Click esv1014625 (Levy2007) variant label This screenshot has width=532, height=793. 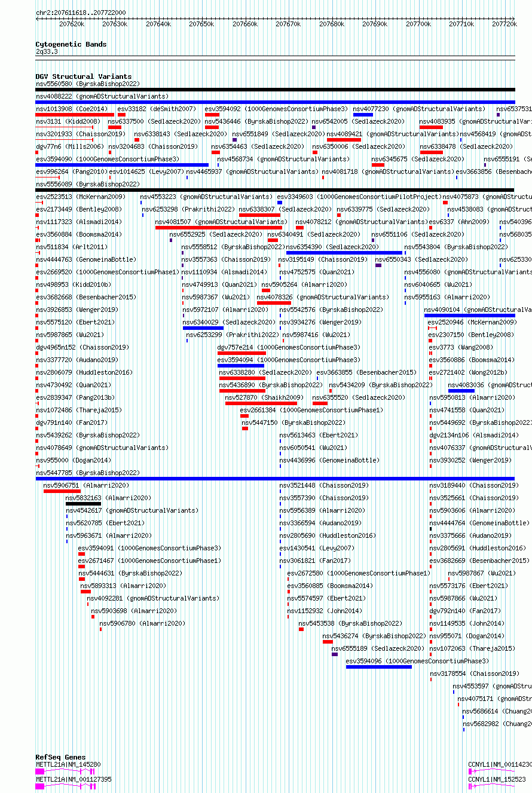(146, 172)
